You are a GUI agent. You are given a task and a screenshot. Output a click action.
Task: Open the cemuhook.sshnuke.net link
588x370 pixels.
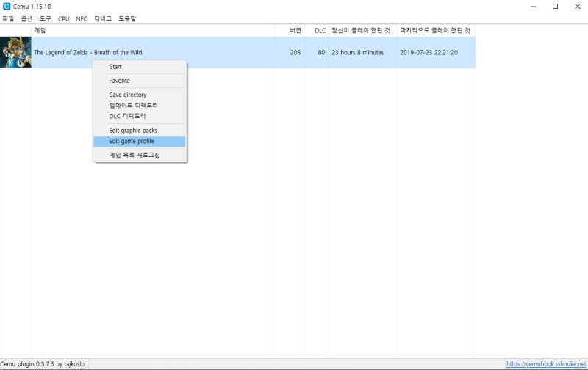click(x=546, y=363)
